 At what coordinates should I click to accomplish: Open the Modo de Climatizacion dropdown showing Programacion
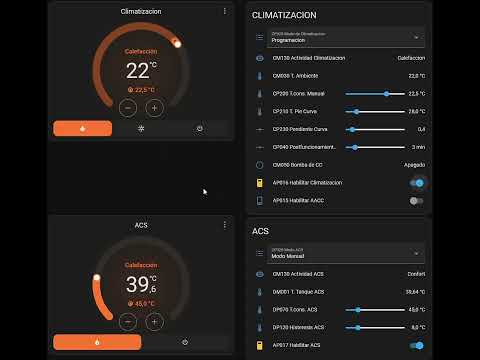pos(346,37)
